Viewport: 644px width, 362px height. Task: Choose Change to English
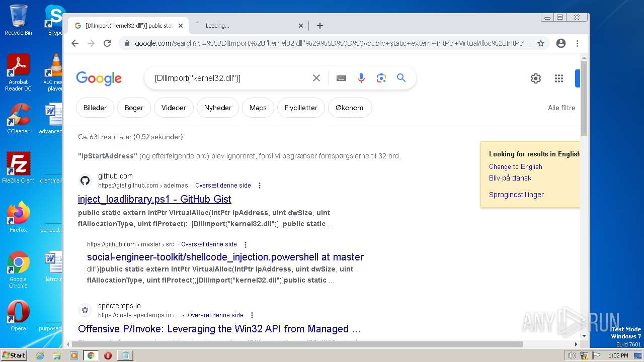tap(516, 166)
